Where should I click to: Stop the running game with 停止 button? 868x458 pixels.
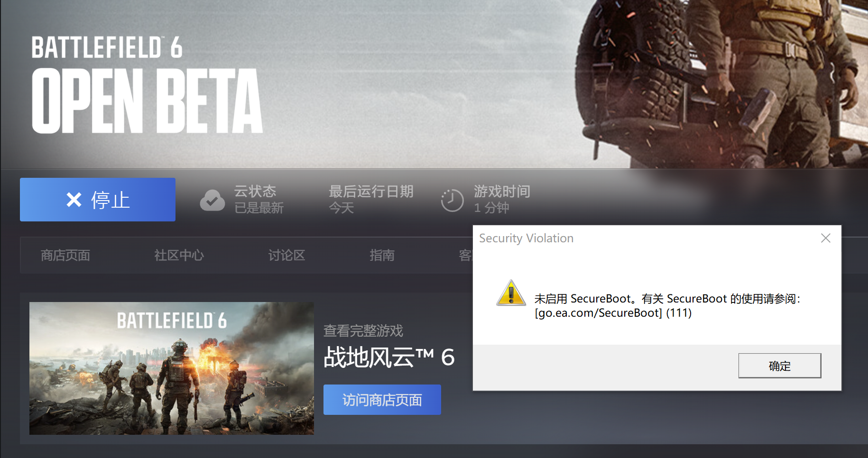[x=98, y=200]
